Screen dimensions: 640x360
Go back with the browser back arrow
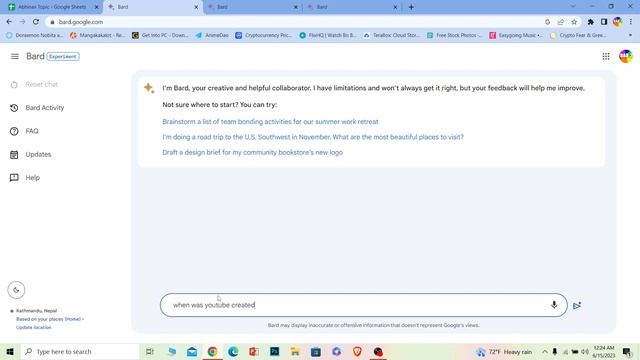[9, 22]
